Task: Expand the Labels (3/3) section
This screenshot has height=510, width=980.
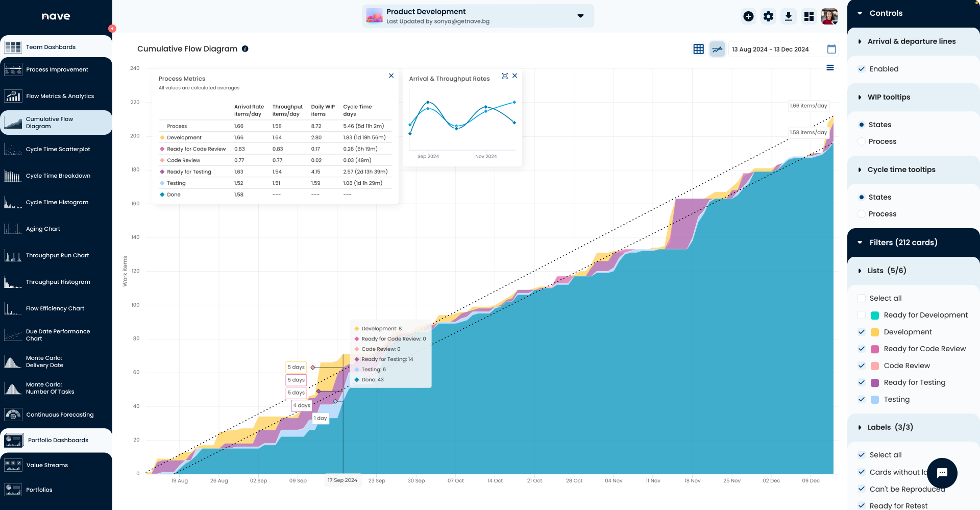Action: tap(860, 427)
